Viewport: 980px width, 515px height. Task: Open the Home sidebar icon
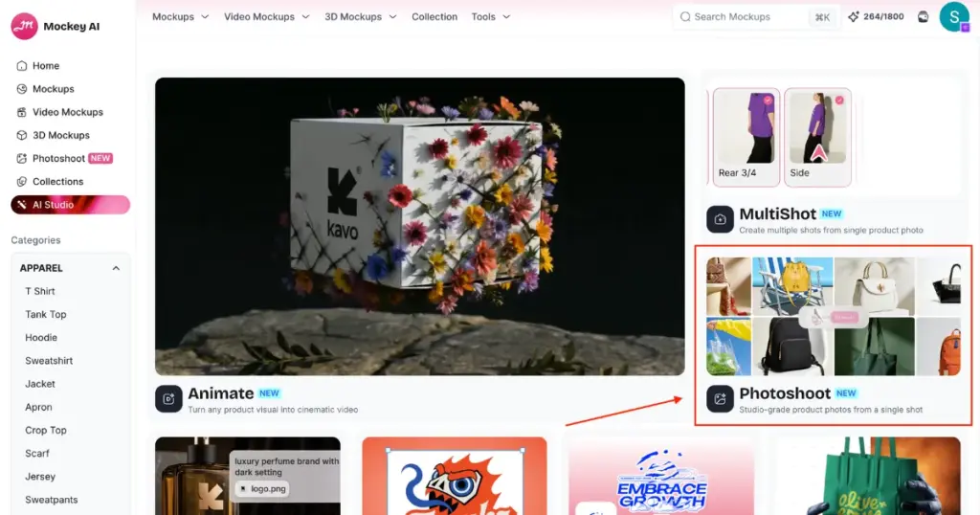pos(22,66)
